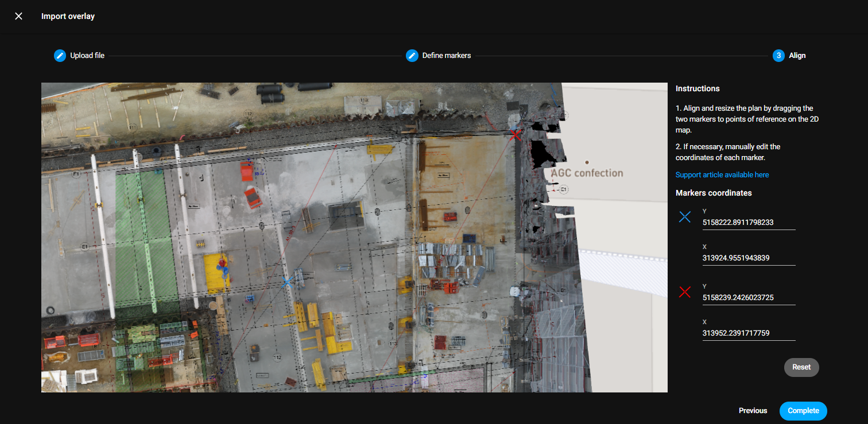Screen dimensions: 868x424
Task: Select the Align step label
Action: [797, 55]
